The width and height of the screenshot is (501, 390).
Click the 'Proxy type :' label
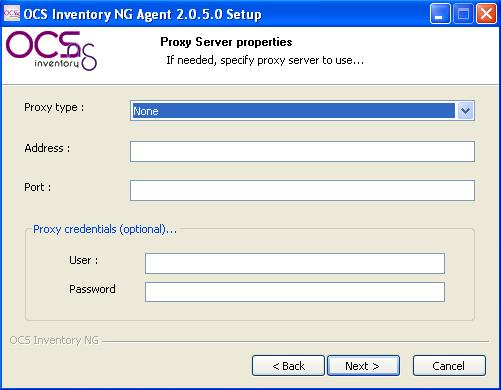click(x=54, y=108)
